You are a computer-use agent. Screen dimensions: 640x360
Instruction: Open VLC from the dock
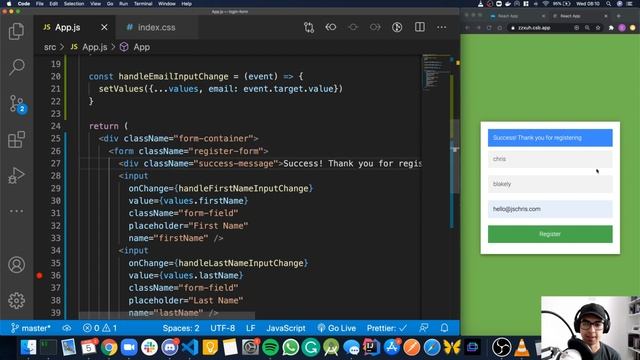522,348
